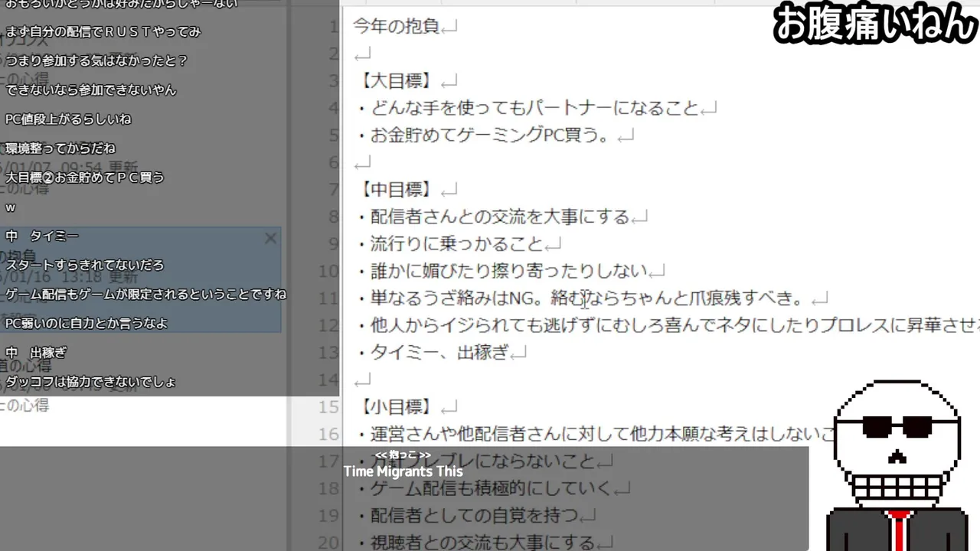
Task: Click the line '誰かに媚びたり擦り寄ったりしない'
Action: coord(501,271)
